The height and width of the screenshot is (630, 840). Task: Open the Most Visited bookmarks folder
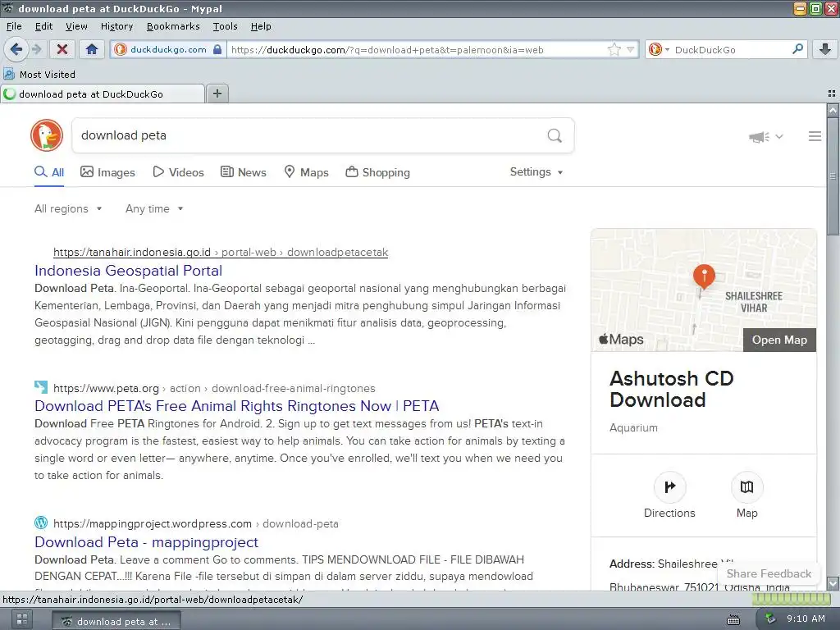(39, 75)
